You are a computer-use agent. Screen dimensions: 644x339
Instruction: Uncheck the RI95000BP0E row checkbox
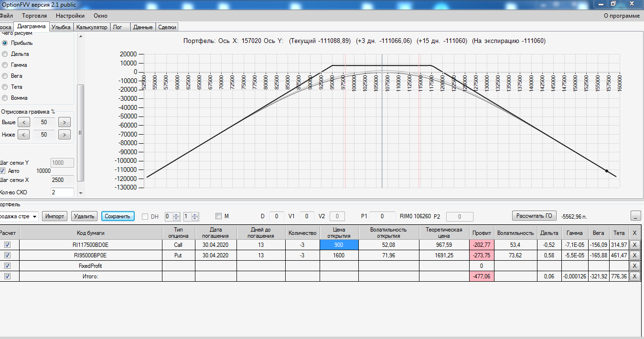pos(7,255)
